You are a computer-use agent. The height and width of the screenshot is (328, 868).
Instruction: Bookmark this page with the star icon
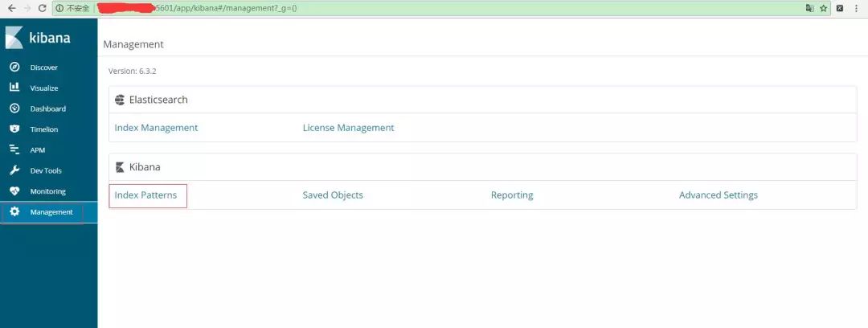[x=823, y=8]
